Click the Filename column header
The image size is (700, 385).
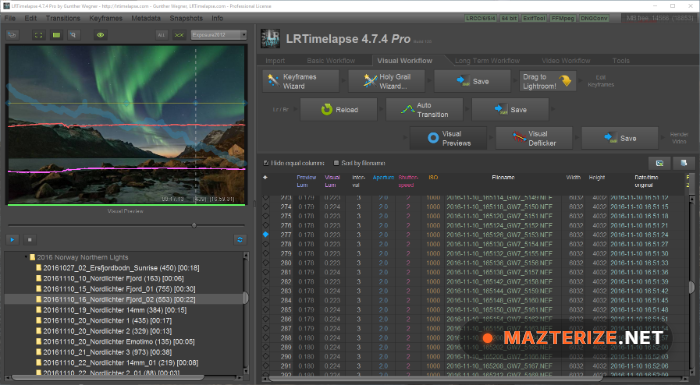(503, 177)
